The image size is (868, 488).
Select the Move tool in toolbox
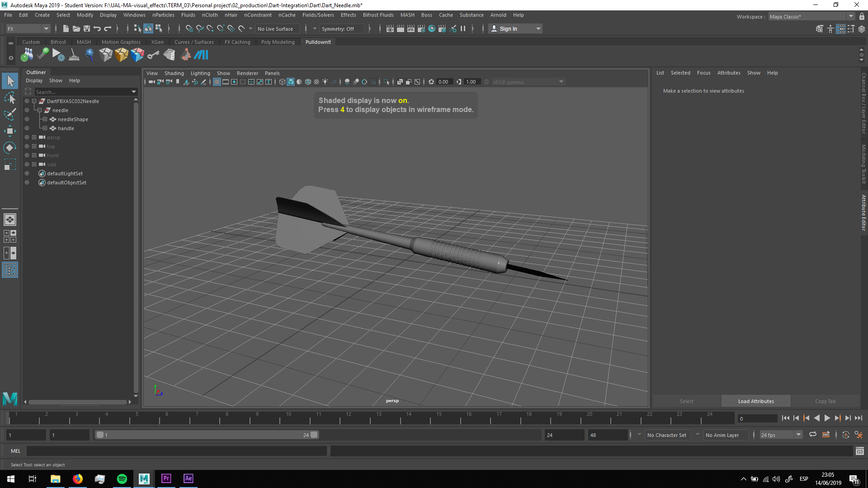(9, 131)
